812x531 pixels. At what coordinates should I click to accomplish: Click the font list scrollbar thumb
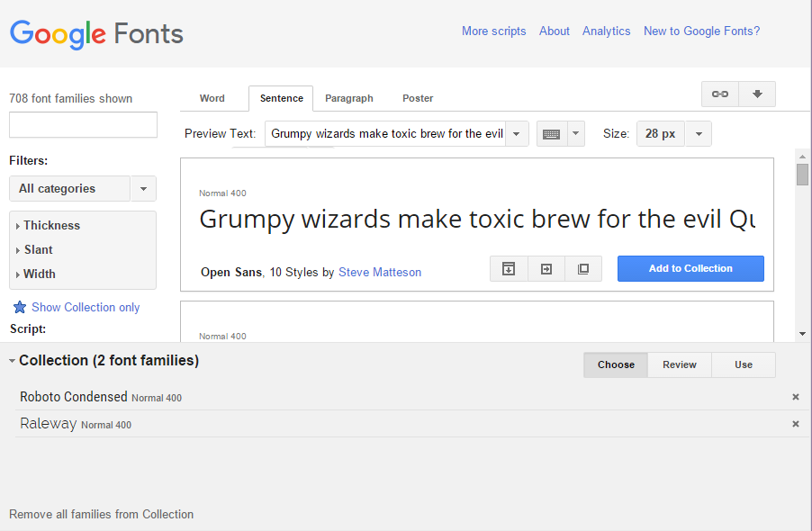click(x=802, y=175)
